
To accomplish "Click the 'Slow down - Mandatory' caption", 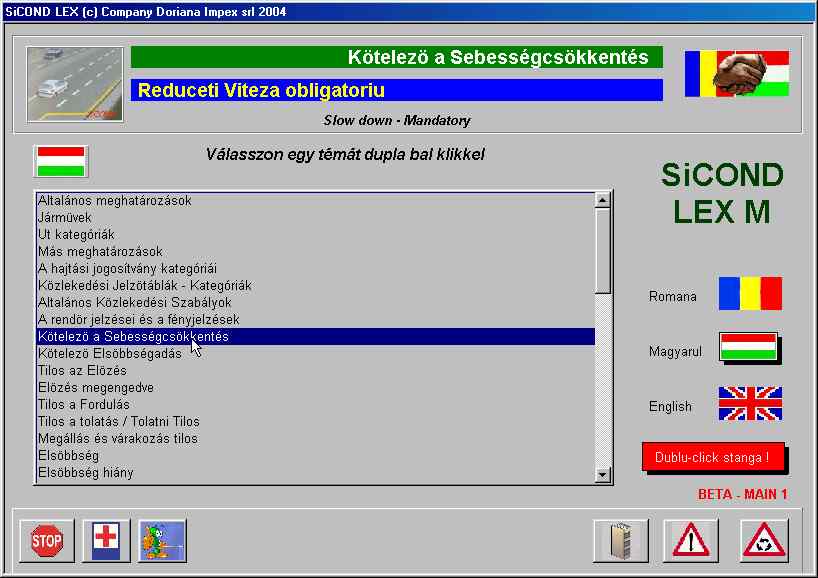I will pos(397,121).
